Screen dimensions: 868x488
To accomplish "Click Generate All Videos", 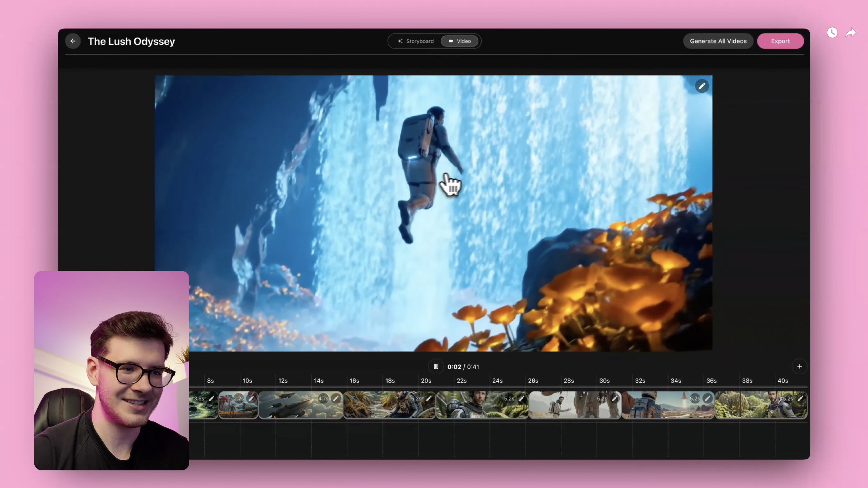I will pos(718,41).
